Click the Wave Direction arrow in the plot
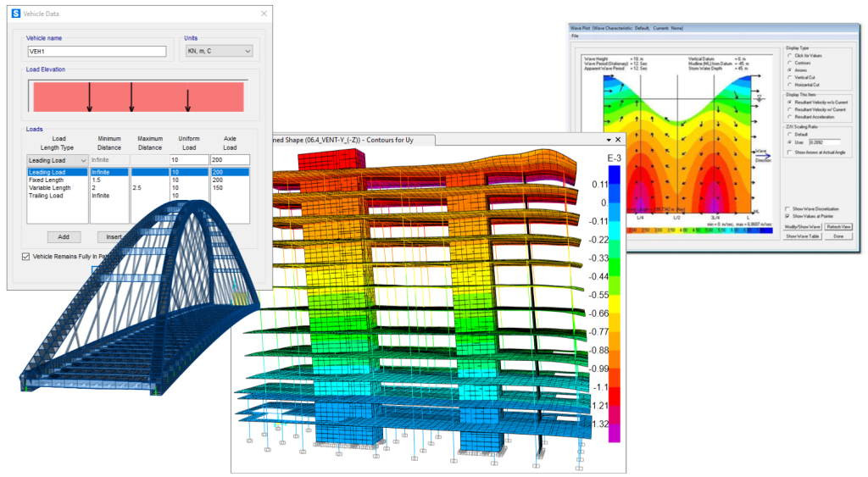 [763, 156]
